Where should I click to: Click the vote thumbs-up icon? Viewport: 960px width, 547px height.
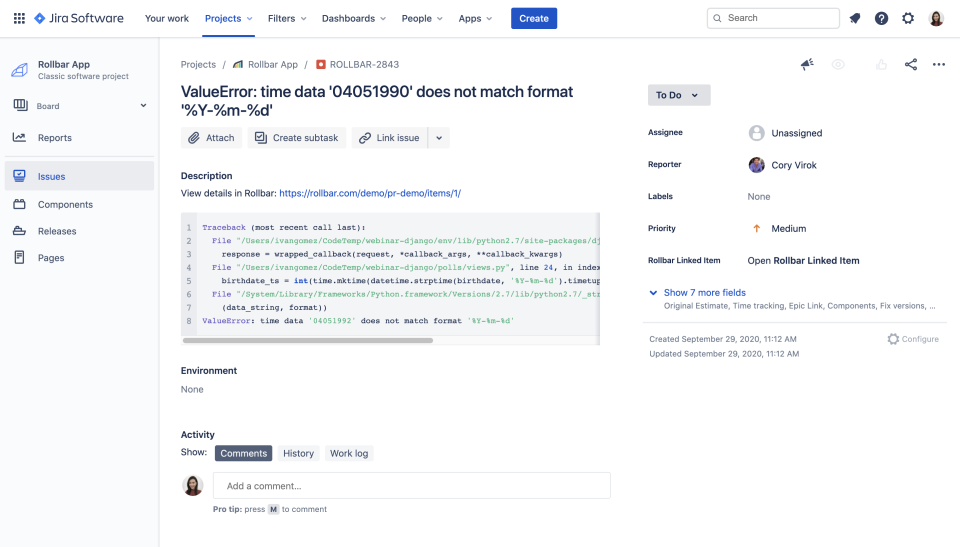click(881, 65)
